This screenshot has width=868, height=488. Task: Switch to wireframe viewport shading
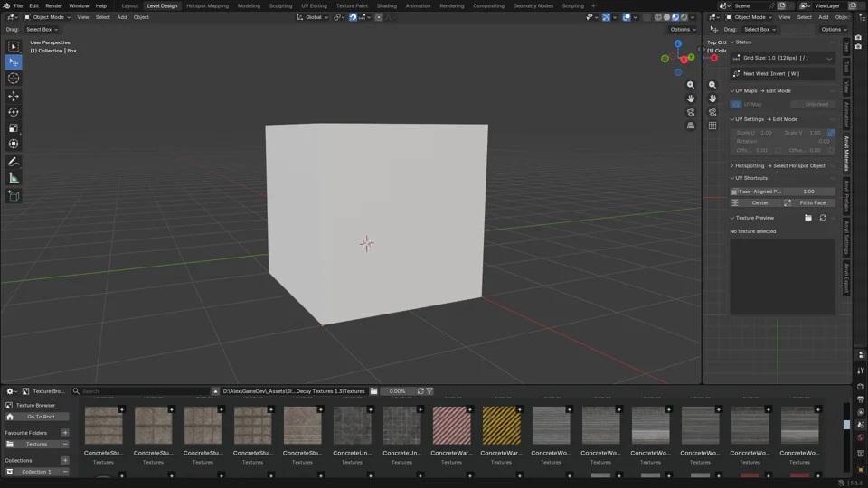658,17
